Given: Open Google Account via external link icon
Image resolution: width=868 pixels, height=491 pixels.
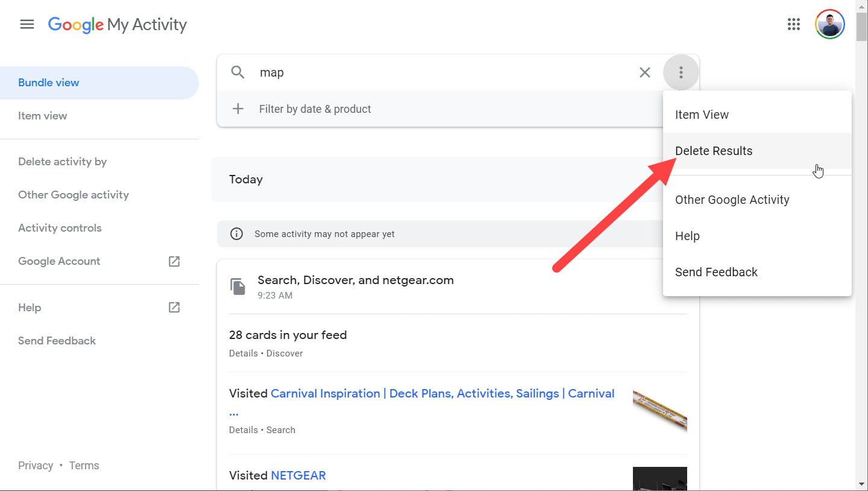Looking at the screenshot, I should pyautogui.click(x=174, y=261).
